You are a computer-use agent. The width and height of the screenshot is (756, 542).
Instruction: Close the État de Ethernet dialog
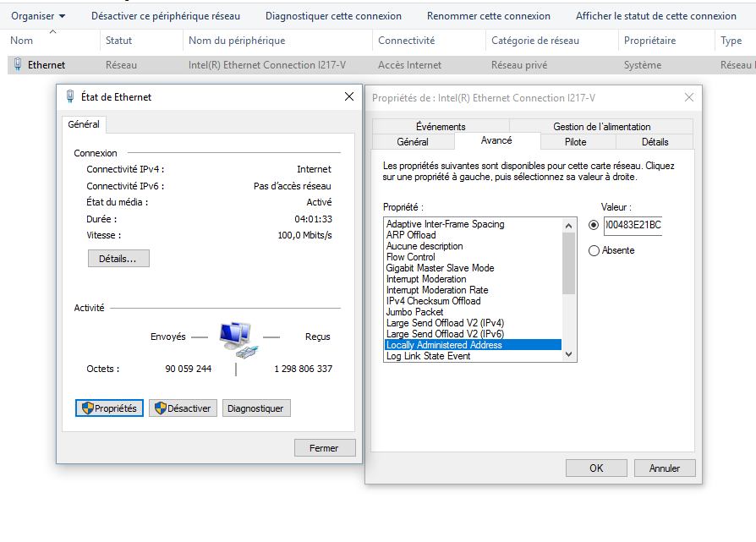pyautogui.click(x=349, y=96)
